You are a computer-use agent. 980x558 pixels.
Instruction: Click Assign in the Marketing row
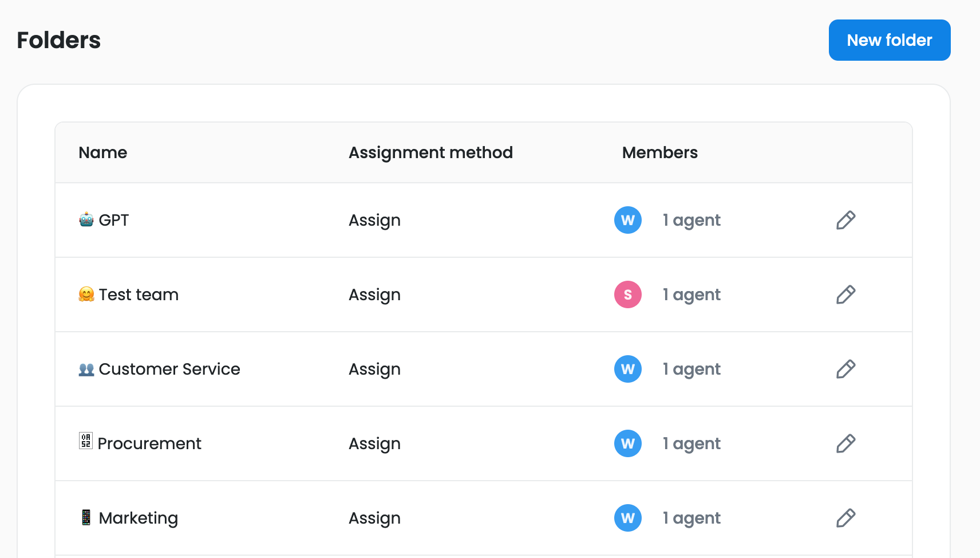[x=375, y=518]
